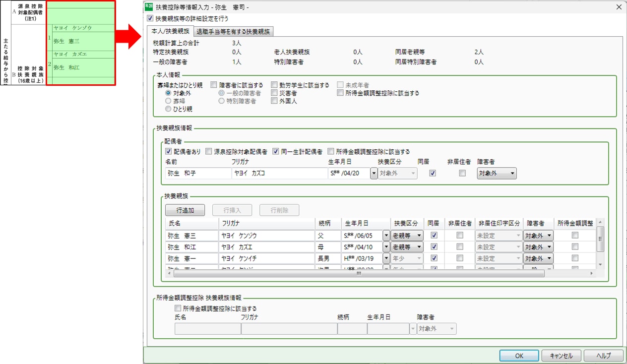Viewport: 627px width, 364px height.
Task: Click the table's scroll-down arrow
Action: (600, 264)
